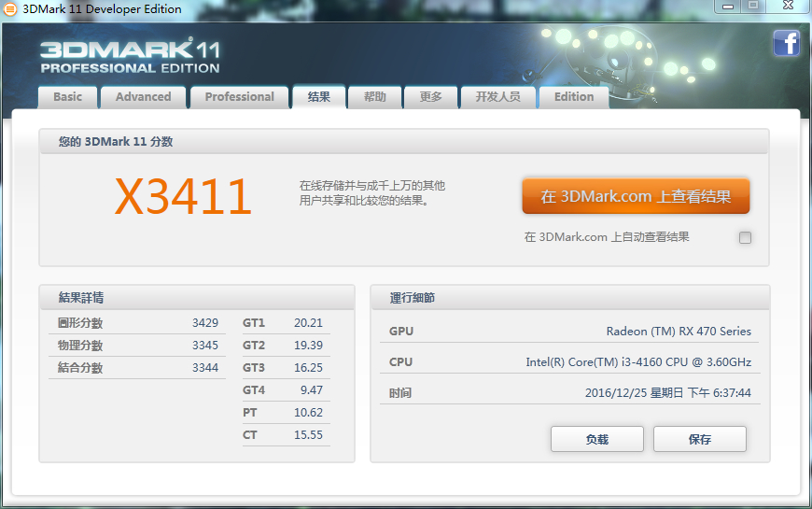Click the 3DMark app icon in title bar
812x509 pixels.
click(10, 8)
